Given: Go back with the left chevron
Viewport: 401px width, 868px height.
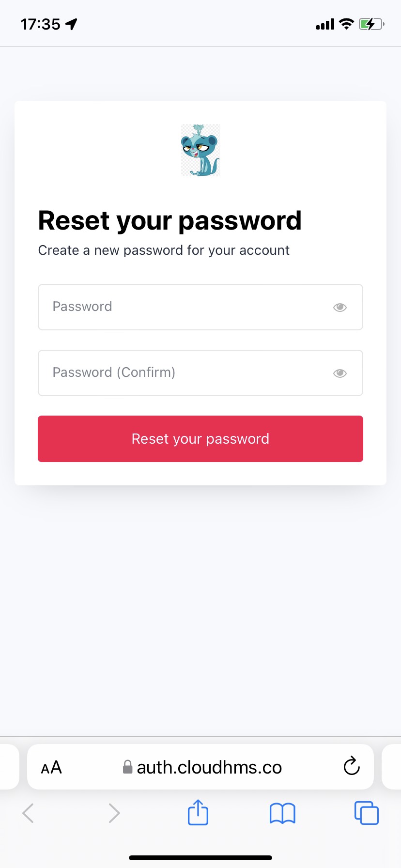Looking at the screenshot, I should 28,813.
